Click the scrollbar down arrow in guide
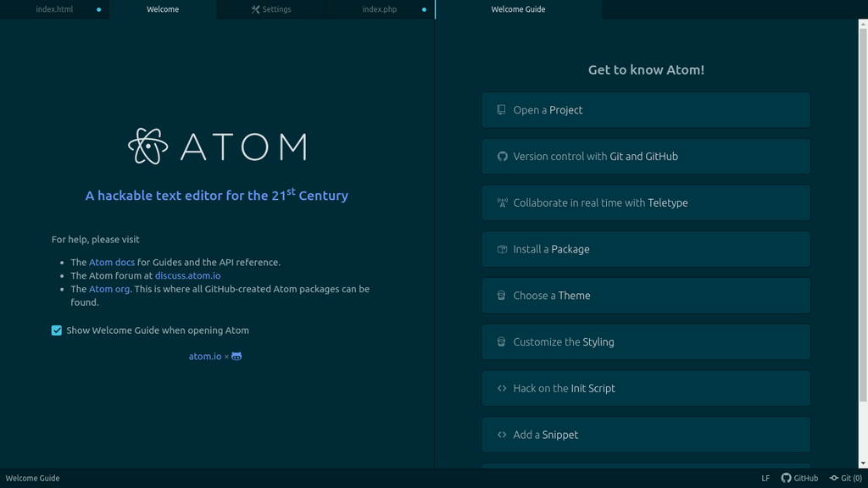868x488 pixels. click(863, 463)
